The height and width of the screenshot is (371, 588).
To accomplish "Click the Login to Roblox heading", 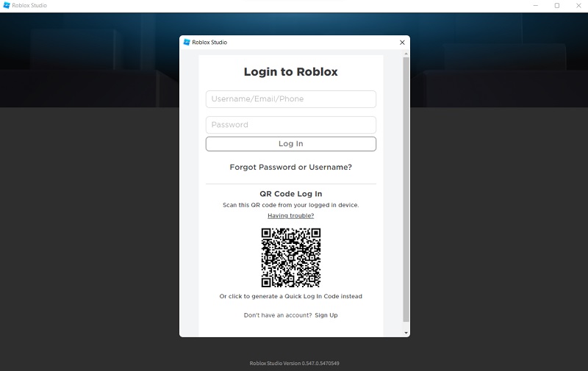I will click(290, 71).
